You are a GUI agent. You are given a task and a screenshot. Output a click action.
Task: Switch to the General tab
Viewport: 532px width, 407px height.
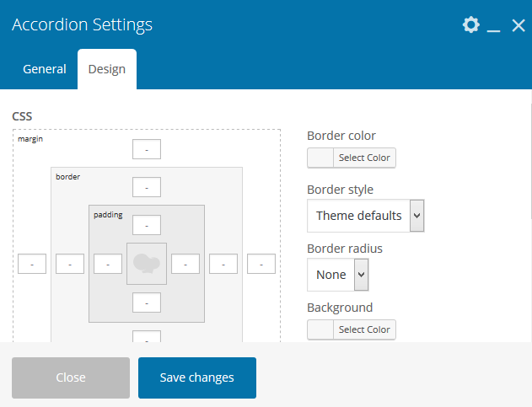45,69
